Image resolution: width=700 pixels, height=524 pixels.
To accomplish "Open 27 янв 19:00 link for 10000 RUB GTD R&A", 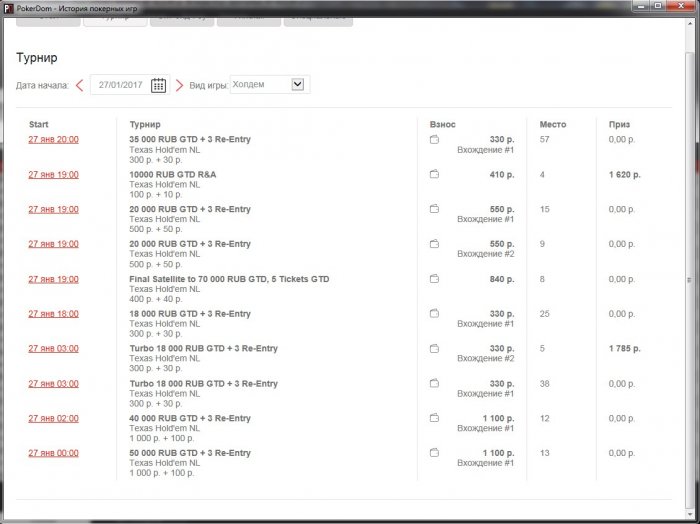I will pyautogui.click(x=54, y=175).
